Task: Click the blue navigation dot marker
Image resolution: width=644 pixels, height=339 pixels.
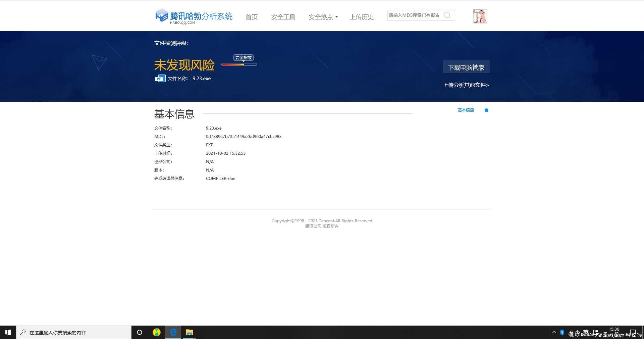Action: pos(486,110)
